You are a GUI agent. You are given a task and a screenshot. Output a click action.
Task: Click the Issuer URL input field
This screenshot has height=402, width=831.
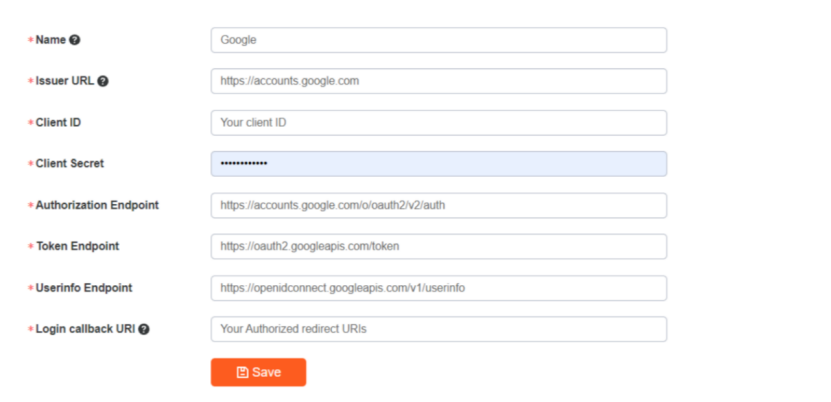pyautogui.click(x=438, y=81)
